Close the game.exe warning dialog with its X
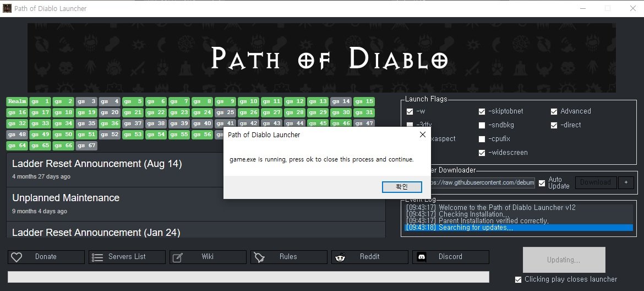This screenshot has width=644, height=291. pyautogui.click(x=423, y=134)
